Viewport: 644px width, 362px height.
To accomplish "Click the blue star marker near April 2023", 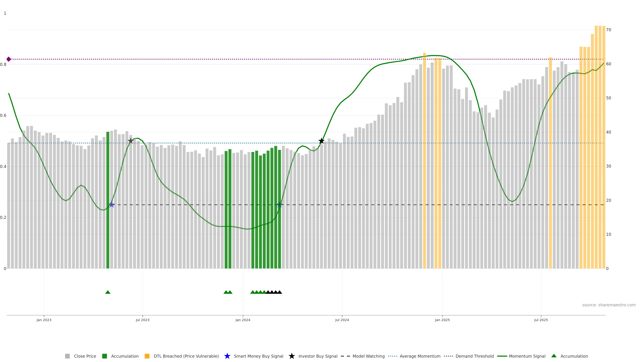I will pyautogui.click(x=112, y=205).
